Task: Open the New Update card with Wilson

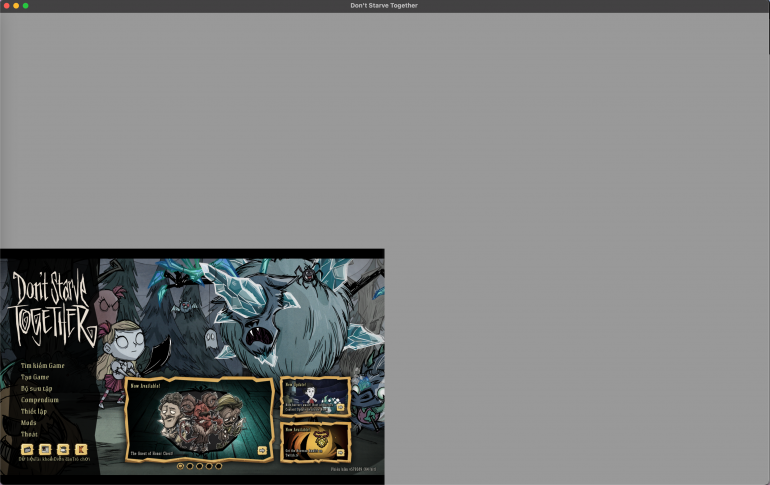Action: pyautogui.click(x=315, y=397)
